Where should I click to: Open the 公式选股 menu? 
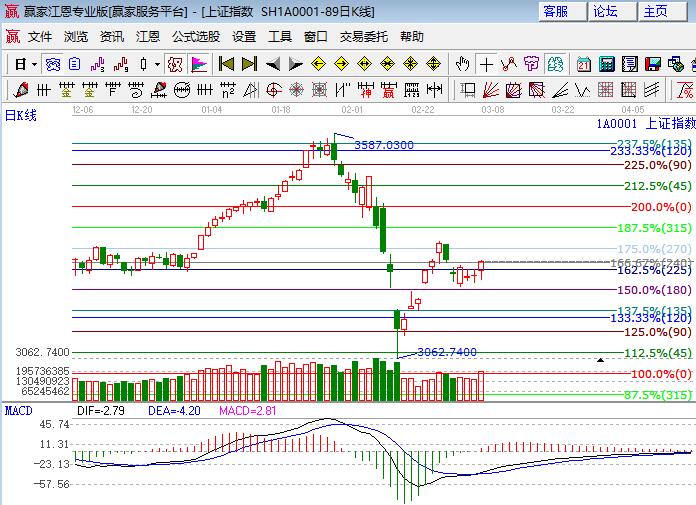(196, 37)
